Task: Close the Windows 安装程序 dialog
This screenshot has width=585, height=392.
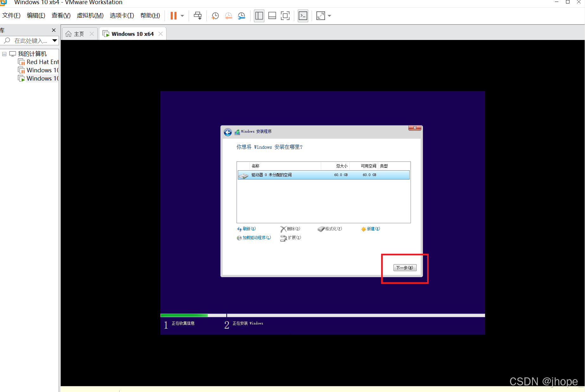Action: point(415,128)
